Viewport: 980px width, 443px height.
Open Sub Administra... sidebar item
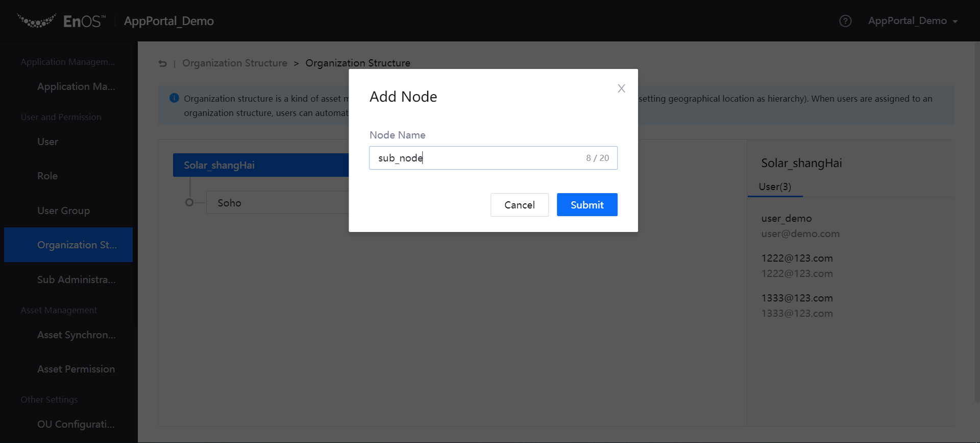pos(76,279)
